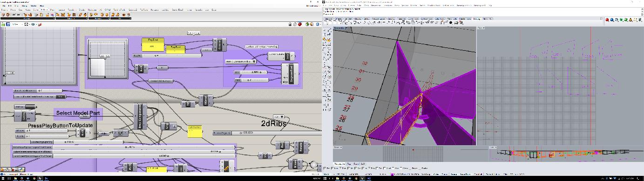
Task: Click the 'PressPlayButtonToUpdate' note text
Action: pos(60,126)
